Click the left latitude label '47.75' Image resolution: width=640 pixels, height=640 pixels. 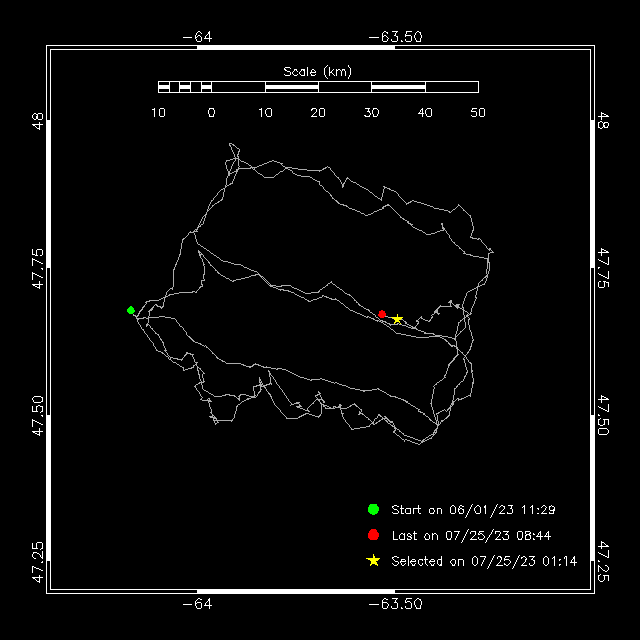coord(38,268)
